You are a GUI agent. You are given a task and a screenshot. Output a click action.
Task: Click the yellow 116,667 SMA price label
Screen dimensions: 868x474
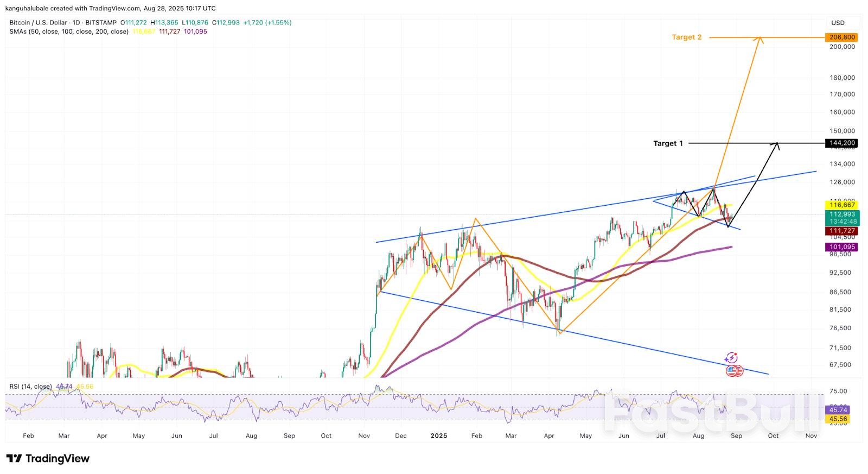(x=842, y=205)
